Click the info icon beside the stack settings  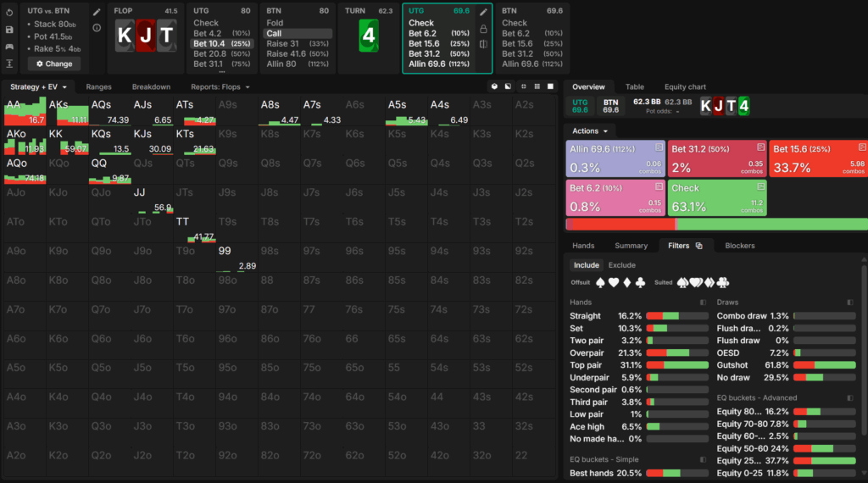point(97,28)
